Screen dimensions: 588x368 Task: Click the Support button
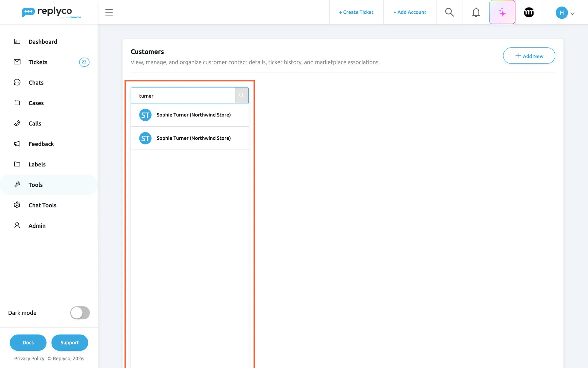pos(70,342)
